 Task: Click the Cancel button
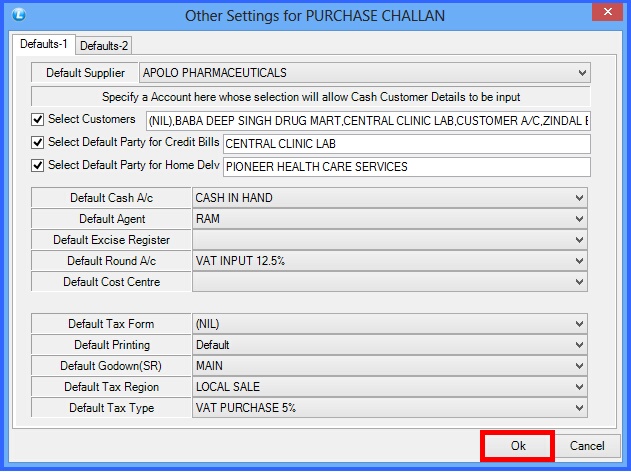pos(587,446)
